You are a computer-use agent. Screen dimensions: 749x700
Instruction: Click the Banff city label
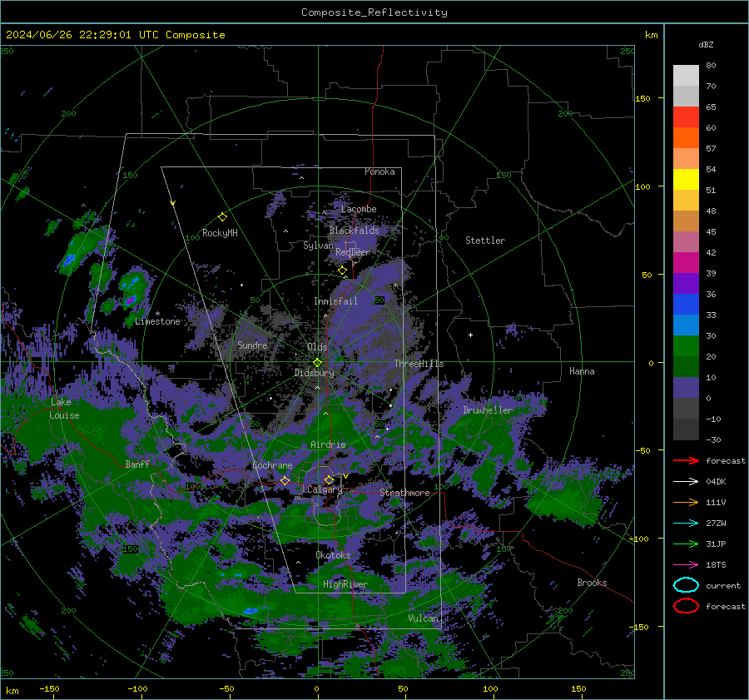[137, 464]
